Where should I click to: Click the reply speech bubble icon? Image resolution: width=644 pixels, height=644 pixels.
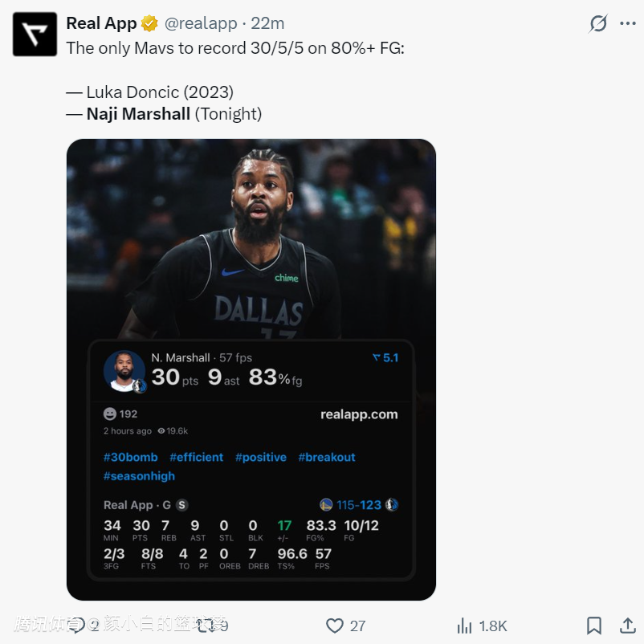pyautogui.click(x=77, y=626)
